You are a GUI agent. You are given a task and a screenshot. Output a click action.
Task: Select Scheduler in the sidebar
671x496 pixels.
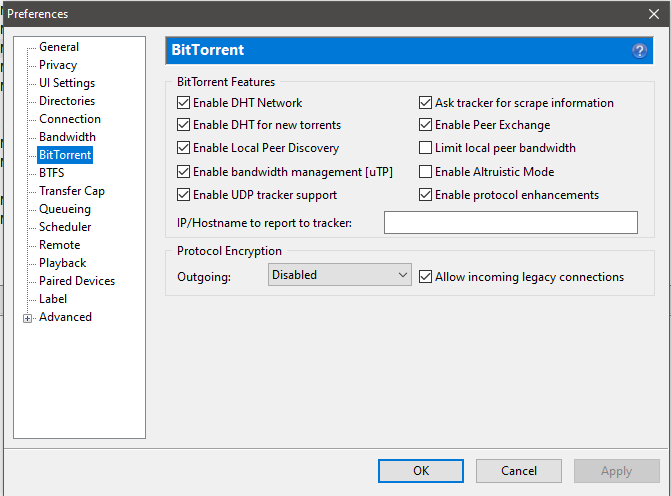(x=65, y=227)
